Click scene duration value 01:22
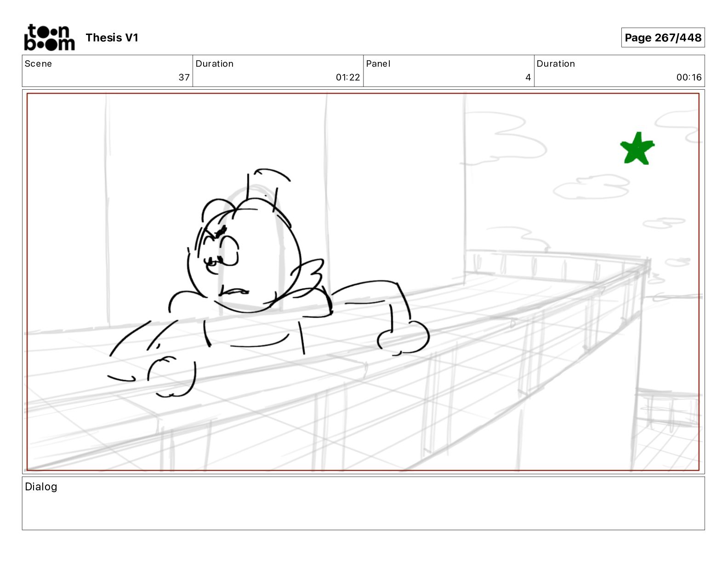 [x=348, y=77]
